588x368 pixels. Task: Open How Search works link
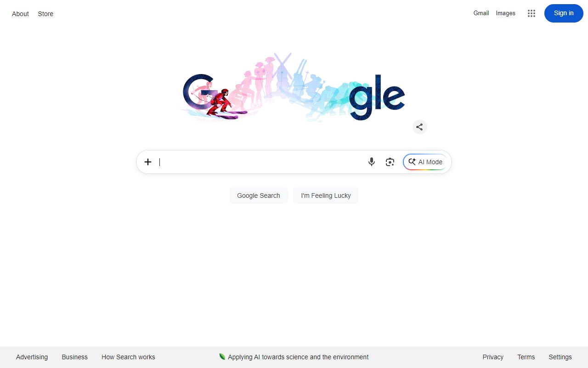(x=128, y=357)
